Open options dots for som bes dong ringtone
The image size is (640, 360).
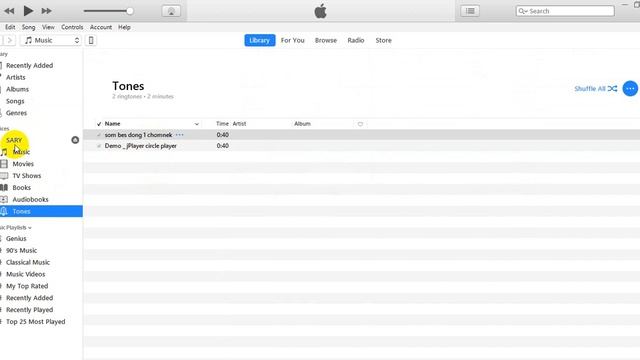[x=180, y=135]
